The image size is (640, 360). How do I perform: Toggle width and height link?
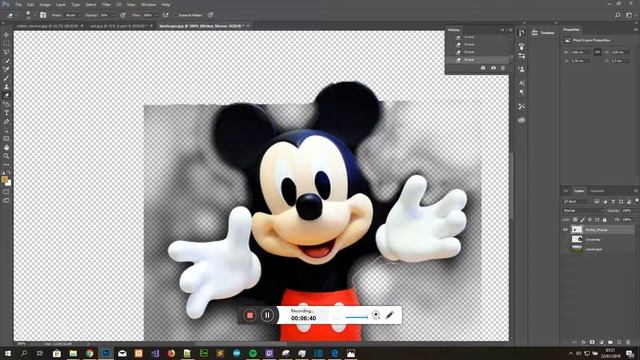click(597, 52)
